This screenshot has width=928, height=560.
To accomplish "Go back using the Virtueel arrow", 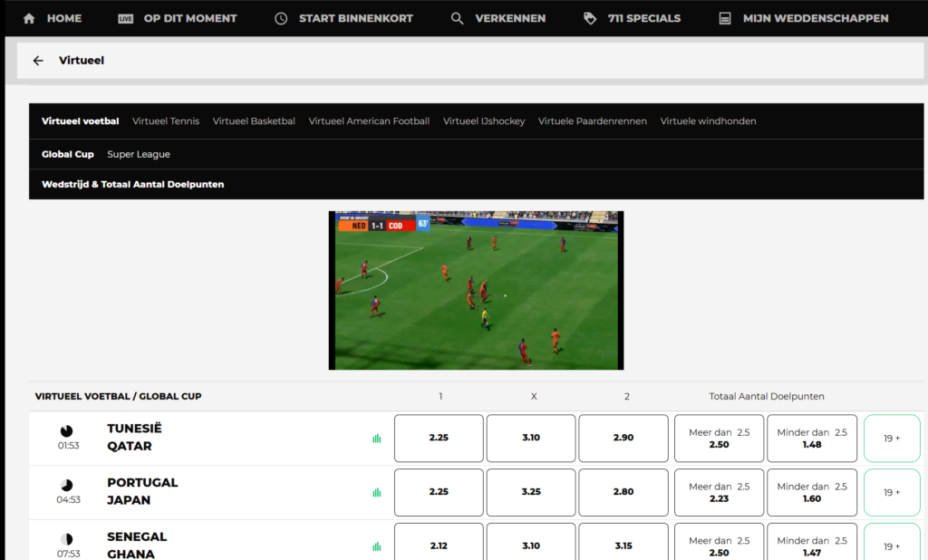I will point(38,61).
